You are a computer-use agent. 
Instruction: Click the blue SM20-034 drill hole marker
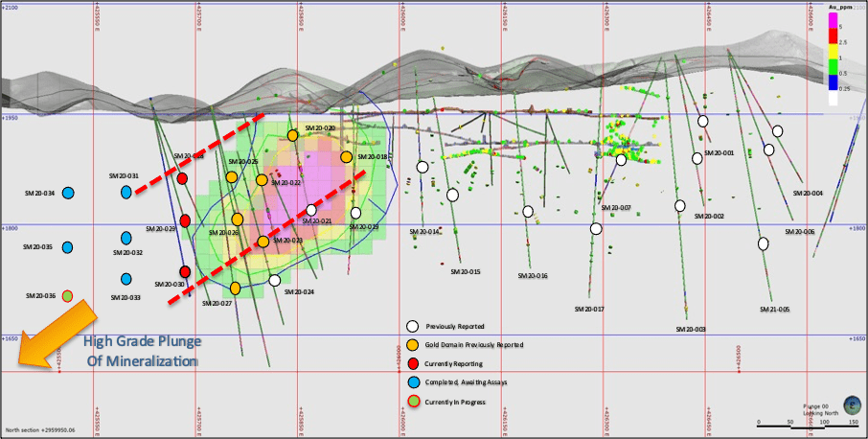[x=68, y=194]
